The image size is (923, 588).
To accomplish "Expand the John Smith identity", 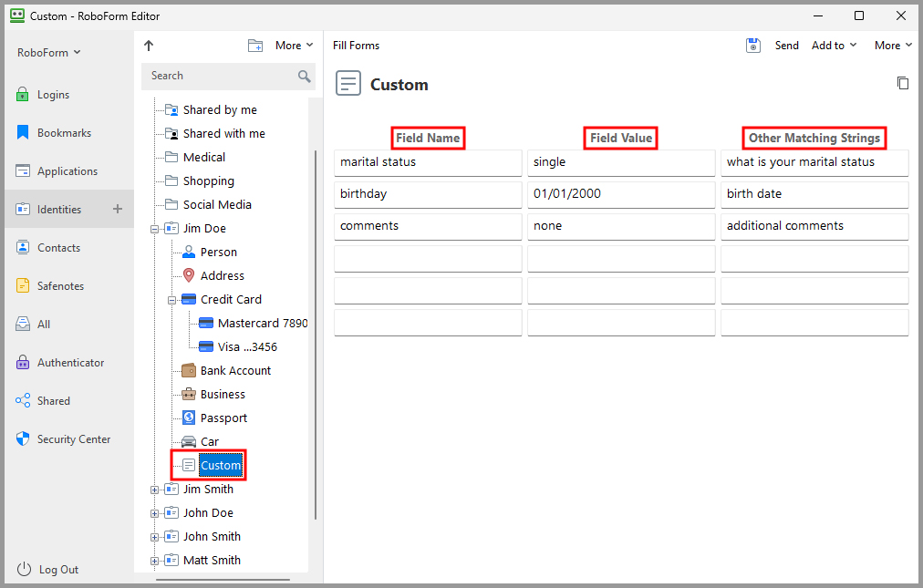I will tap(154, 537).
